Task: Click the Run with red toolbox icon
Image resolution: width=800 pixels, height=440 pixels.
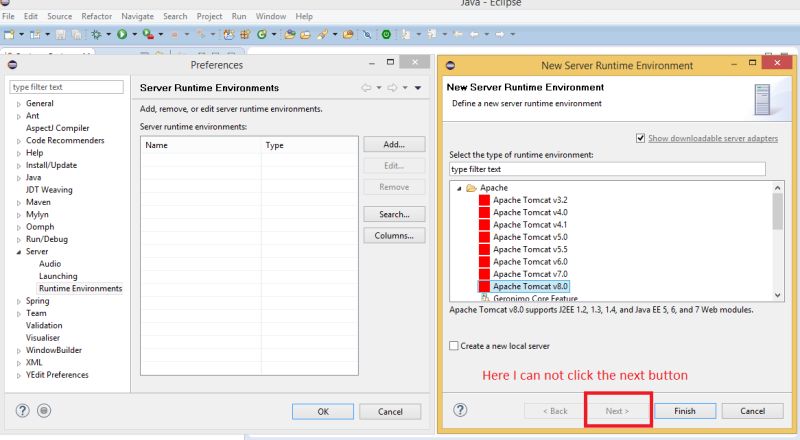Action: pyautogui.click(x=148, y=34)
